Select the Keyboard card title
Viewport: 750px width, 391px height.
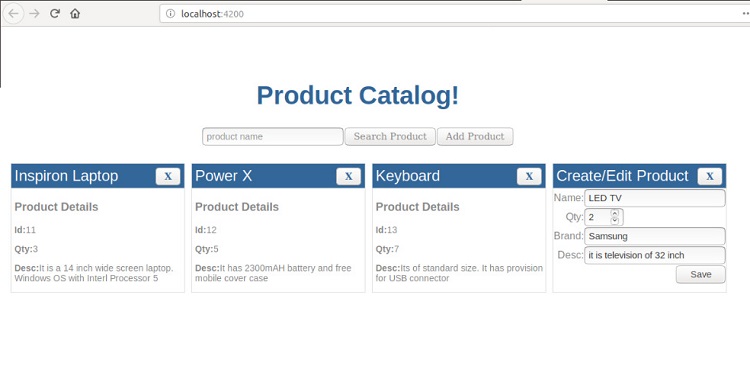tap(408, 176)
